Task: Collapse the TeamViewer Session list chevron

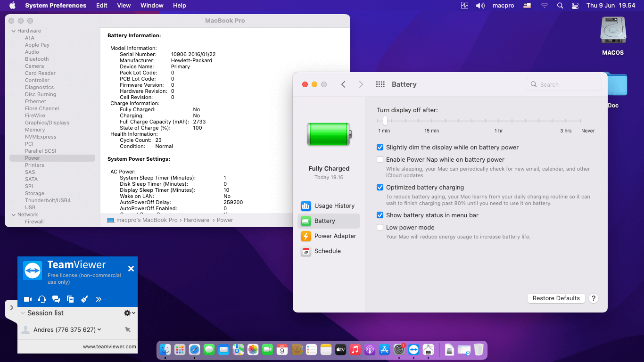Action: point(23,313)
